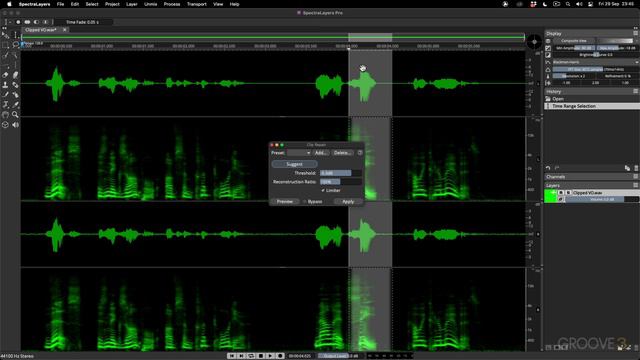Adjust the Threshold slider in Clip Repair
The height and width of the screenshot is (360, 640).
click(341, 173)
